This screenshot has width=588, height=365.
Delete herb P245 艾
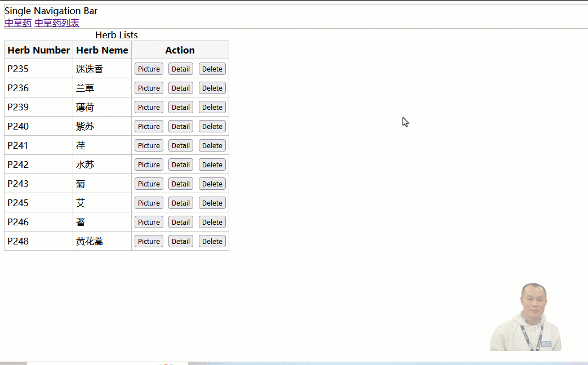[212, 203]
